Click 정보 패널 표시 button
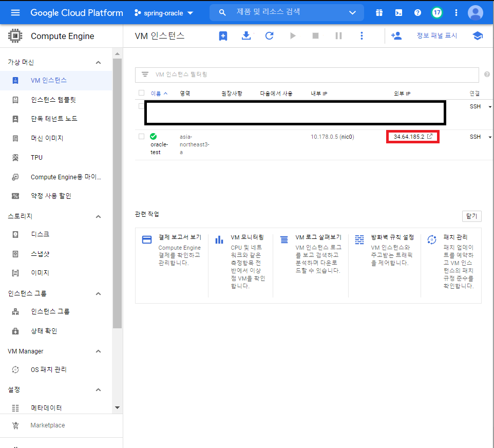Screen dimensions: 494x448 click(436, 35)
